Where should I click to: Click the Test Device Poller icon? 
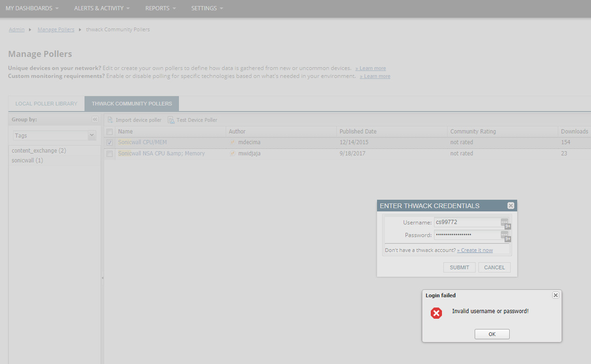tap(171, 120)
